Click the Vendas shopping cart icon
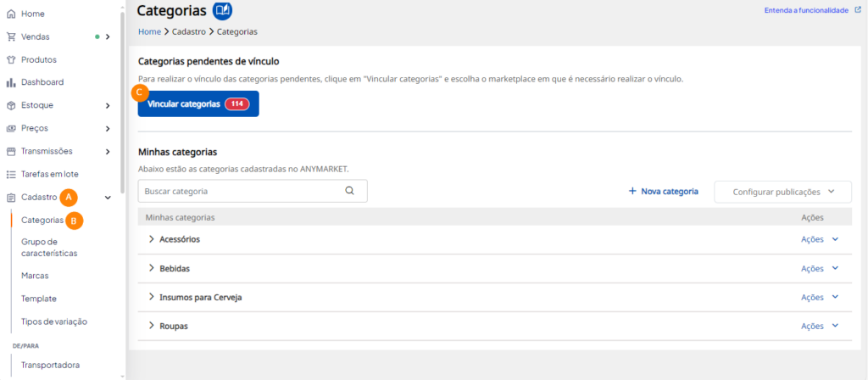Viewport: 868px width, 380px height. (10, 37)
